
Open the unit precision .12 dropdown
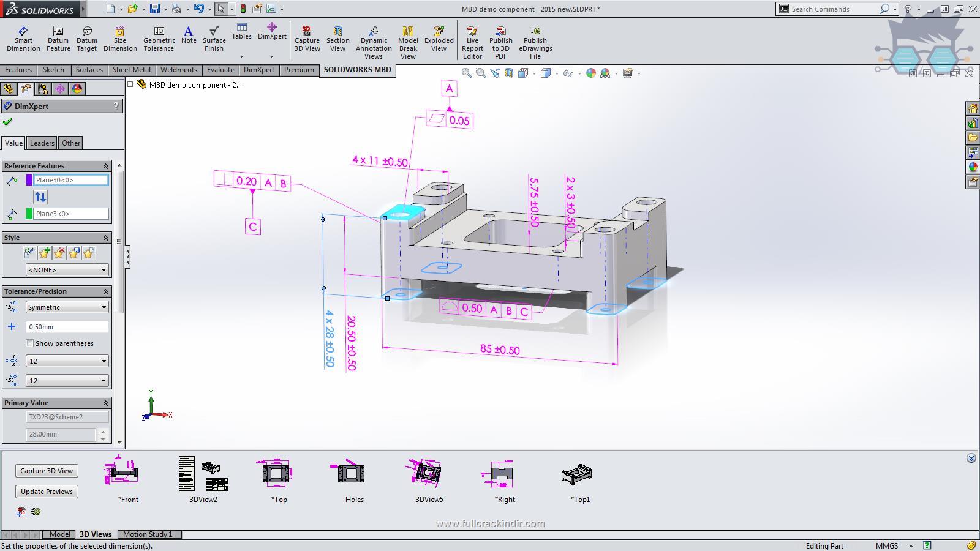point(67,361)
